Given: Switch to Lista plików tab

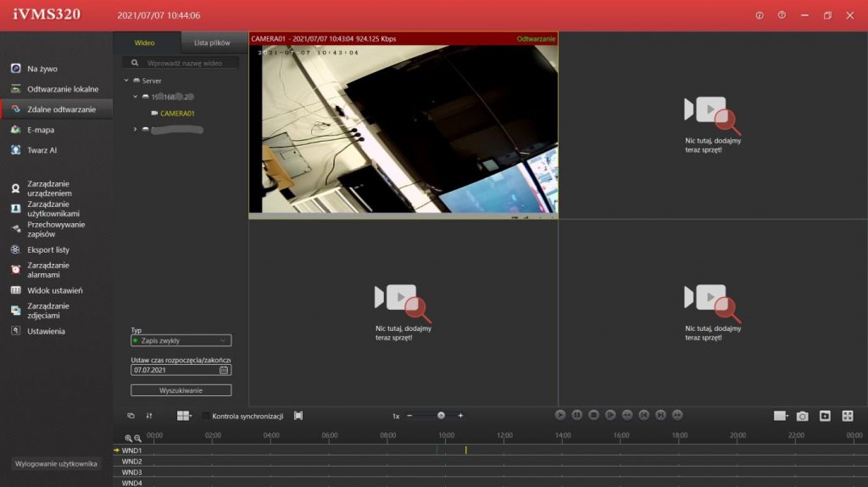Looking at the screenshot, I should [212, 42].
